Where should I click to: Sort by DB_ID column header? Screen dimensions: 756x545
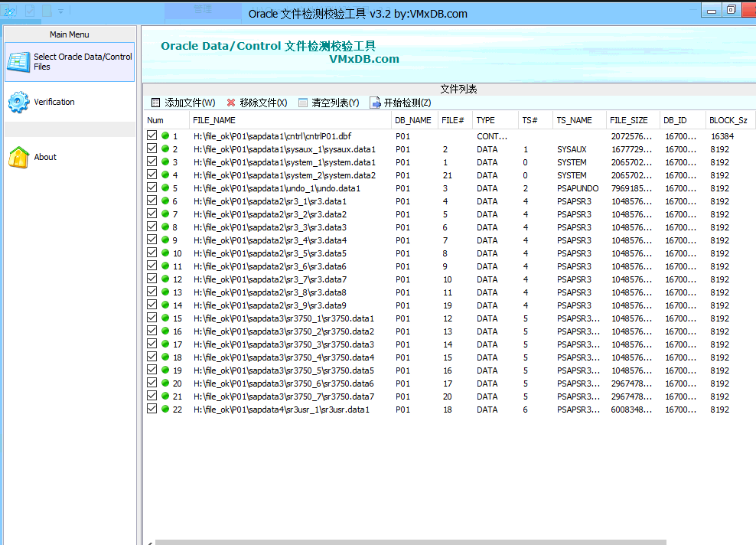(x=683, y=120)
